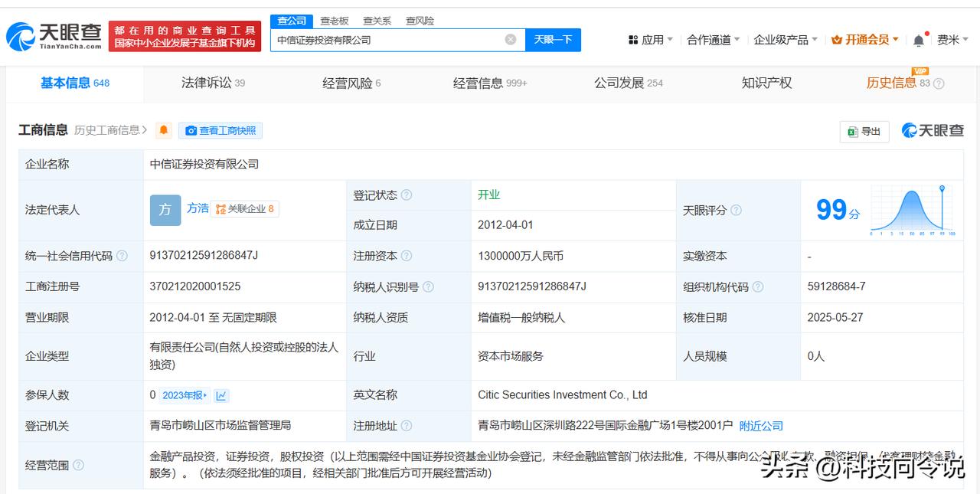Select the 查公司 search tab

click(x=292, y=21)
